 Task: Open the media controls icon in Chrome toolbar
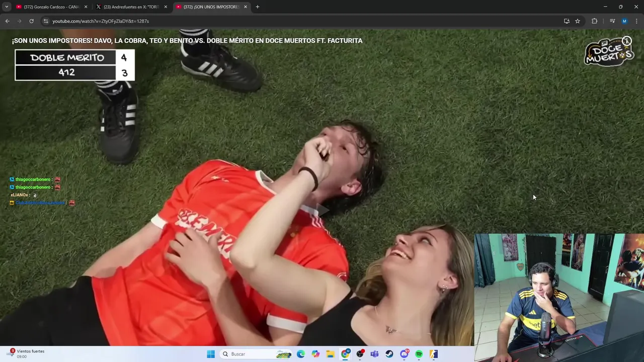(612, 21)
